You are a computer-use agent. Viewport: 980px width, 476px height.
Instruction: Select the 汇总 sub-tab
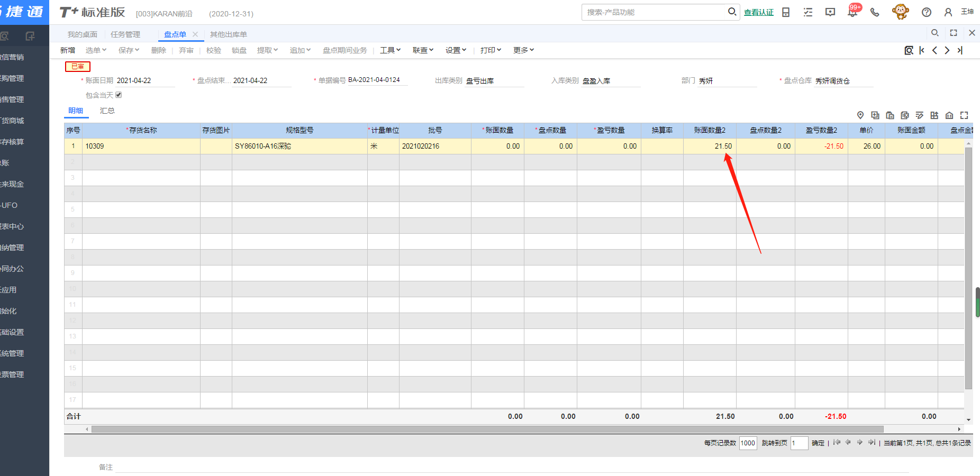107,111
